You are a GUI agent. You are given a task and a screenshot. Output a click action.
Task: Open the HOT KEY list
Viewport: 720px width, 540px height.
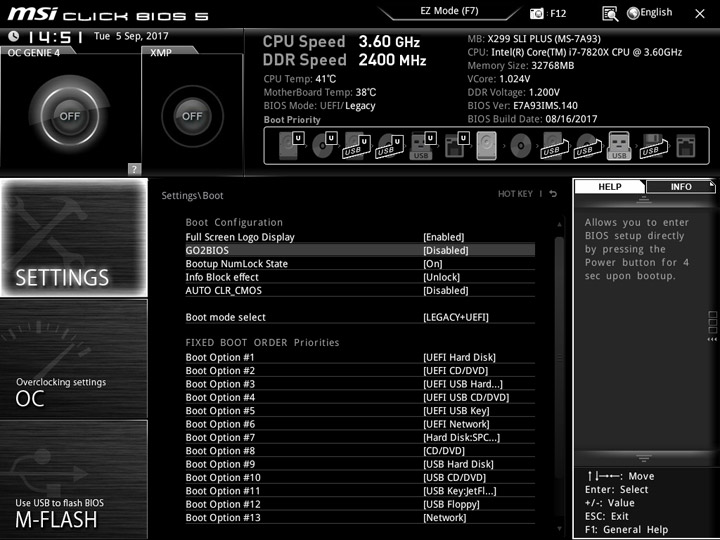(515, 194)
